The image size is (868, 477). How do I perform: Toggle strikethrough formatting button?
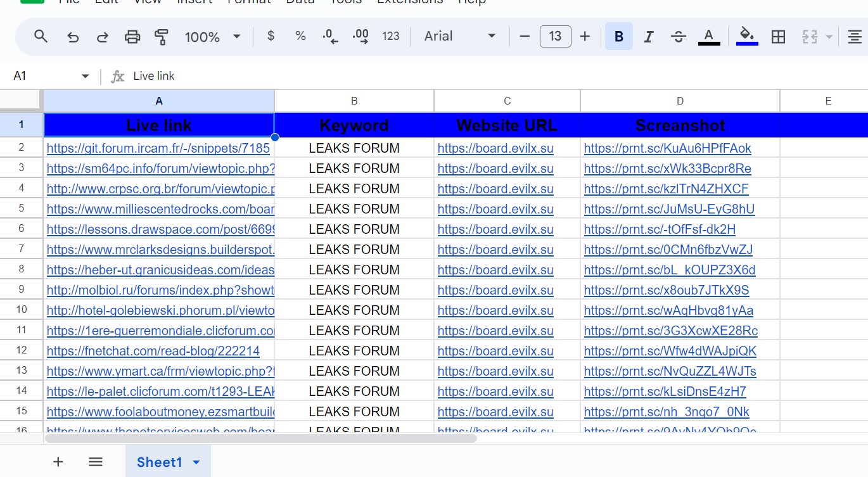(x=678, y=37)
